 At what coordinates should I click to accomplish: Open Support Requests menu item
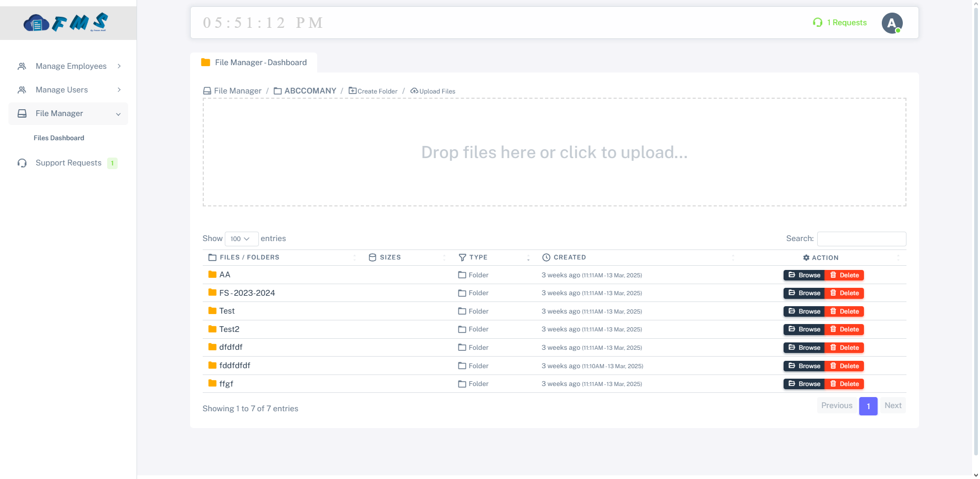click(68, 163)
